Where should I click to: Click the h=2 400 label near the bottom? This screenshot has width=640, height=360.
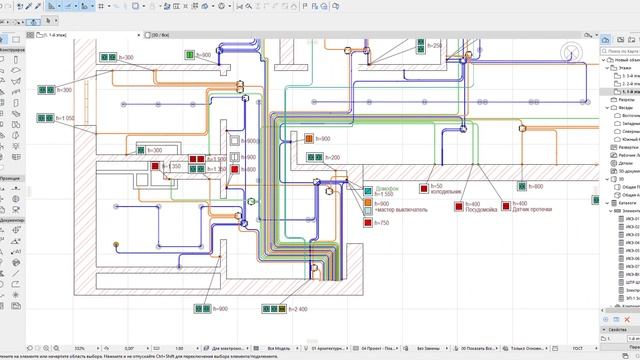point(298,309)
